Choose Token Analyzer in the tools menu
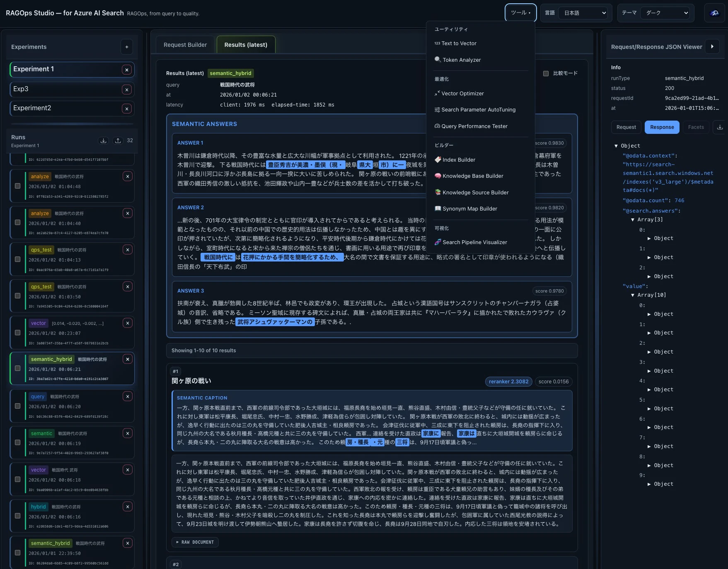Viewport: 728px width, 569px height. pos(481,60)
